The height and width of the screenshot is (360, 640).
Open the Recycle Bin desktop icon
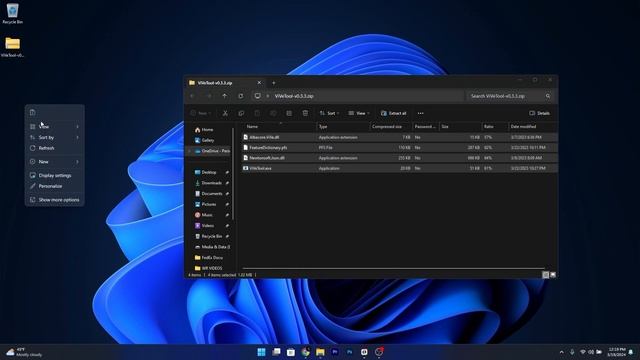click(12, 13)
